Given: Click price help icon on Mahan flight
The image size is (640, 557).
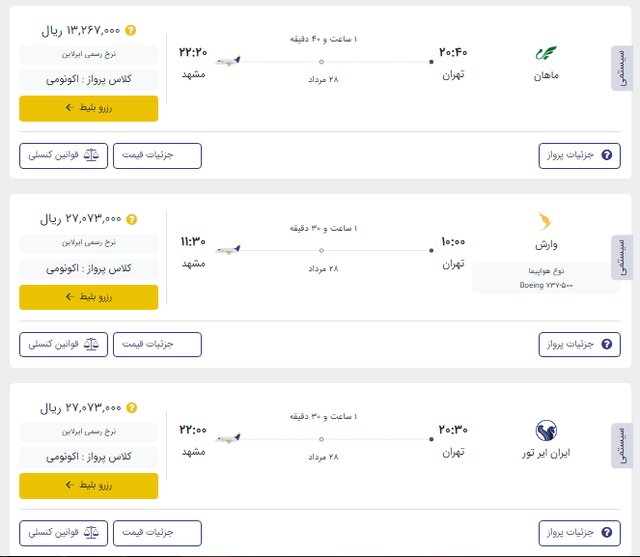Looking at the screenshot, I should point(132,31).
